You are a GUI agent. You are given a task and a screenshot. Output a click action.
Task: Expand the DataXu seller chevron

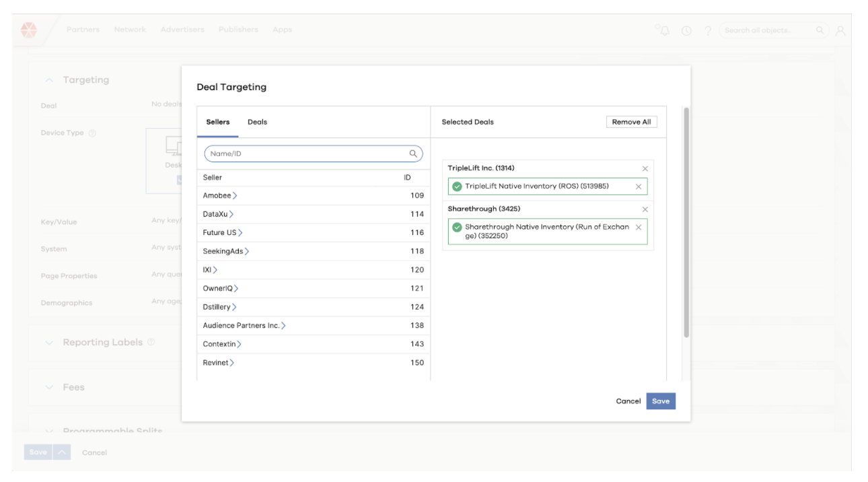231,214
